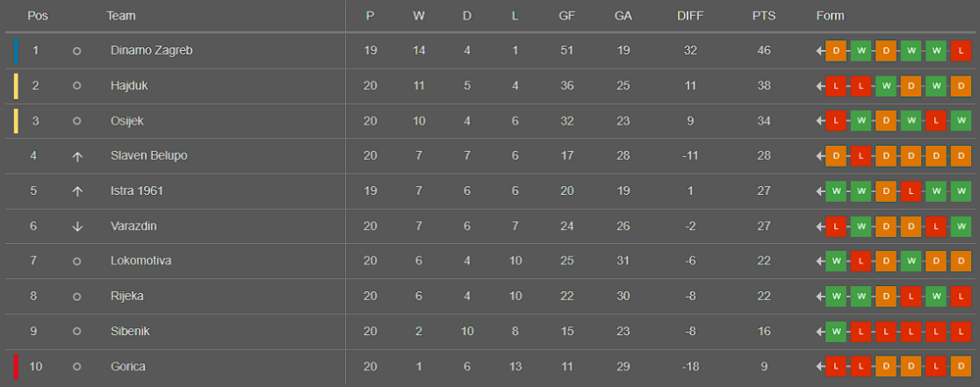Screen dimensions: 980x387
Task: Click the down arrow beside Varazdin
Action: (76, 226)
